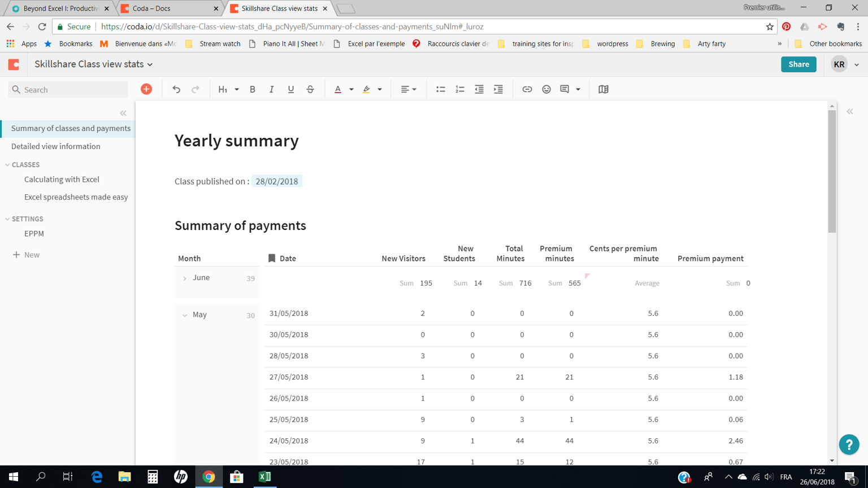Select the Premium payment column header

[x=710, y=259]
